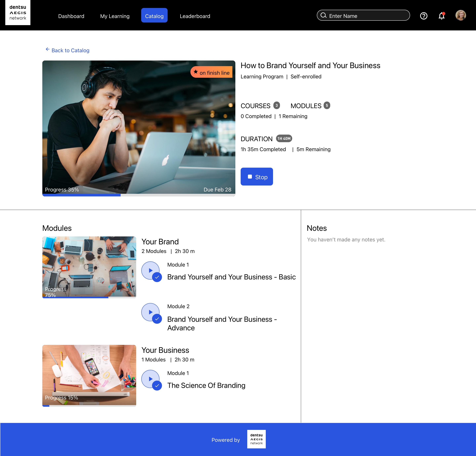This screenshot has width=476, height=456.
Task: Click the Stop button
Action: coord(257,177)
